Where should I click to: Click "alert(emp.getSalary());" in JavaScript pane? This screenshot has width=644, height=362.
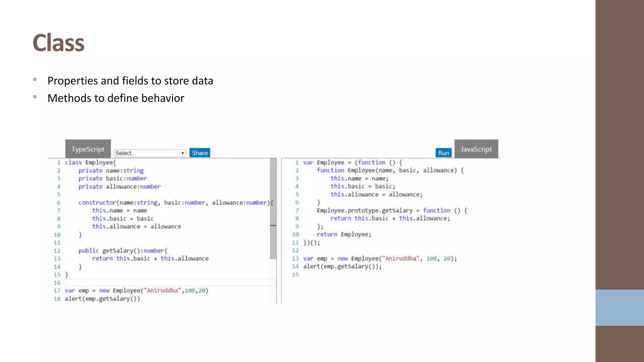tap(342, 266)
